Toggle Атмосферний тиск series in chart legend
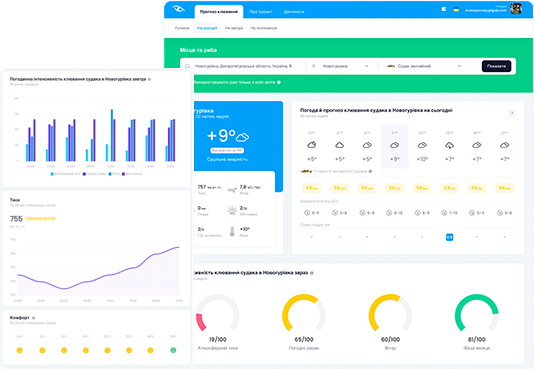This screenshot has height=369, width=534. click(66, 174)
